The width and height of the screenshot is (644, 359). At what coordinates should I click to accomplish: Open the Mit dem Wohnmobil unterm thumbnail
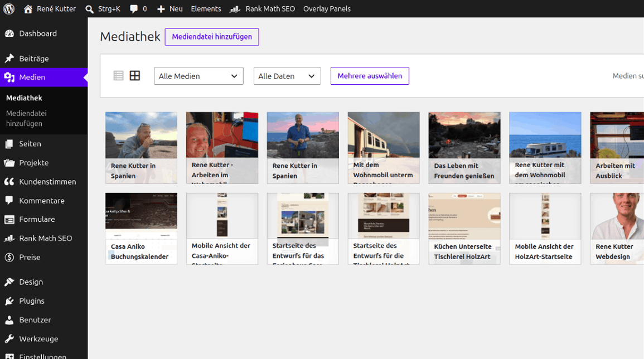tap(384, 148)
